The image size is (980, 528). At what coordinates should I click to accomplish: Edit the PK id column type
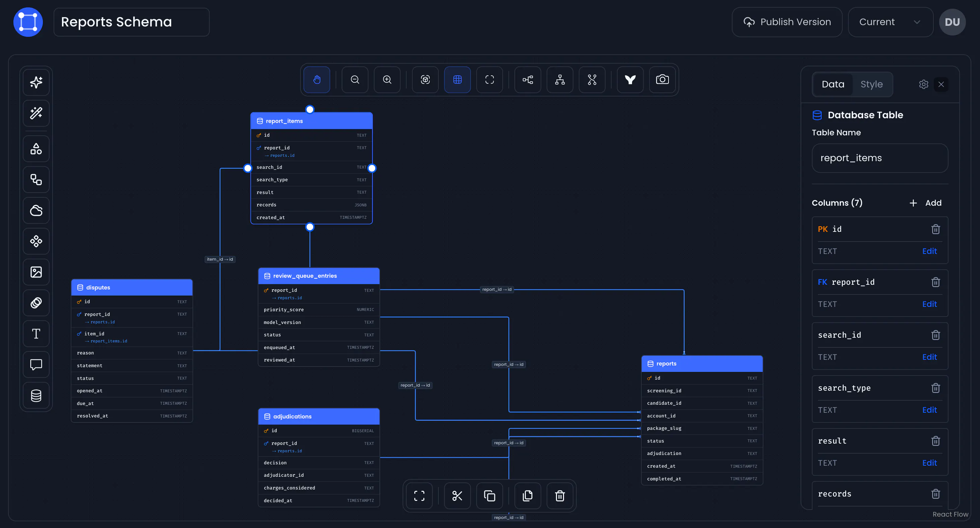pos(929,251)
